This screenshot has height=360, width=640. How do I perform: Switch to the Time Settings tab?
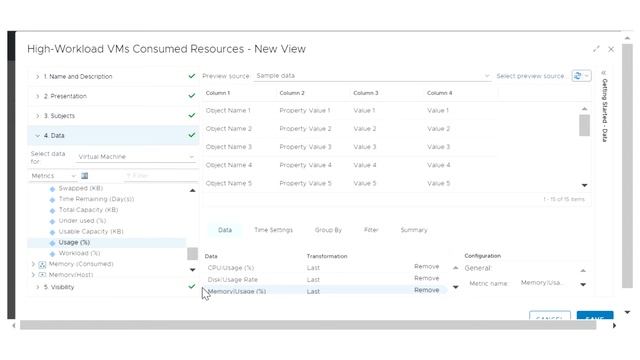coord(273,230)
